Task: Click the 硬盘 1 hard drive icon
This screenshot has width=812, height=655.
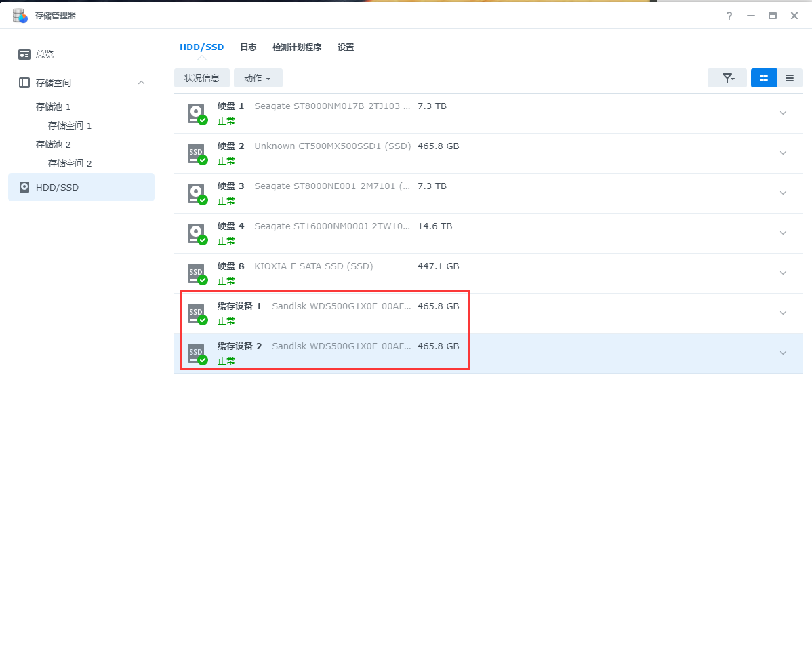Action: pos(197,113)
